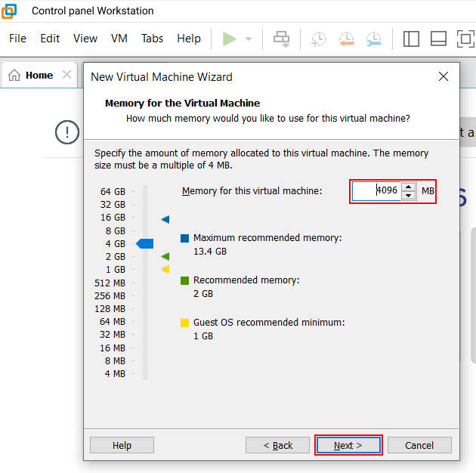Click the Revert to Snapshot icon

pos(346,39)
